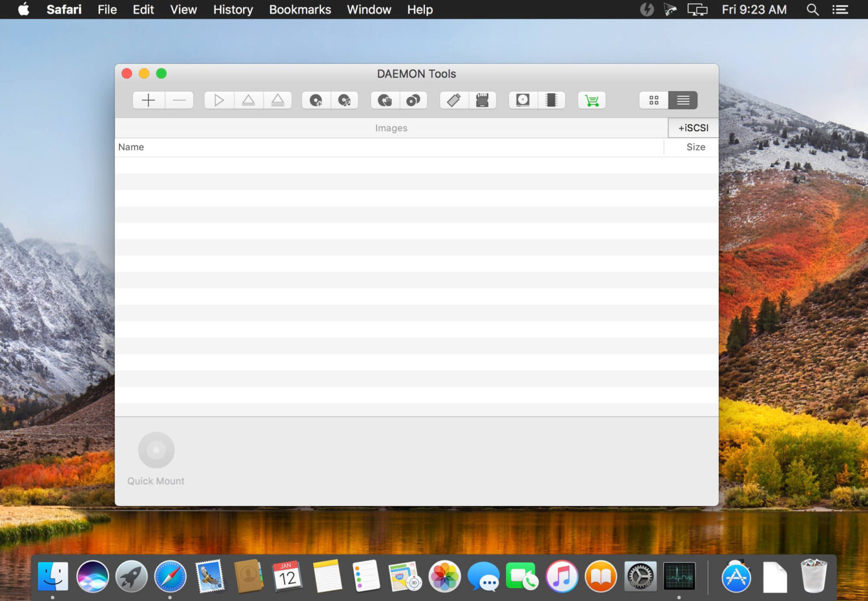Open the grab disc tool
This screenshot has width=868, height=601.
pos(385,100)
